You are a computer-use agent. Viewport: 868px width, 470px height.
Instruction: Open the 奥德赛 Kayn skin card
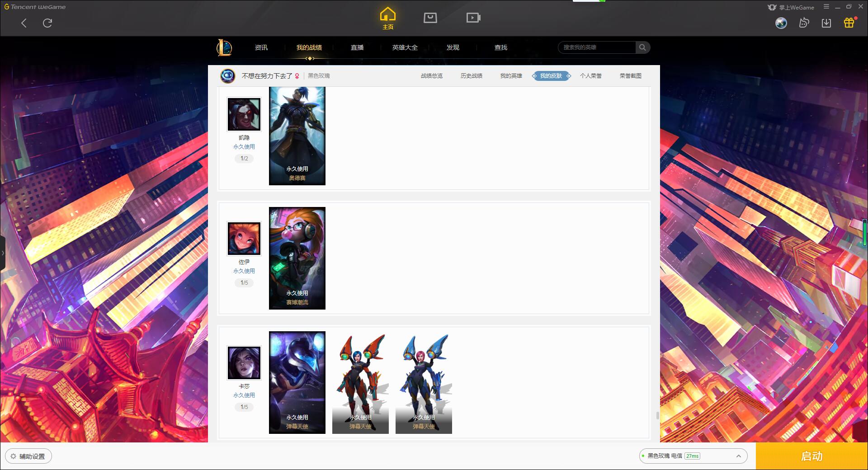pyautogui.click(x=297, y=136)
